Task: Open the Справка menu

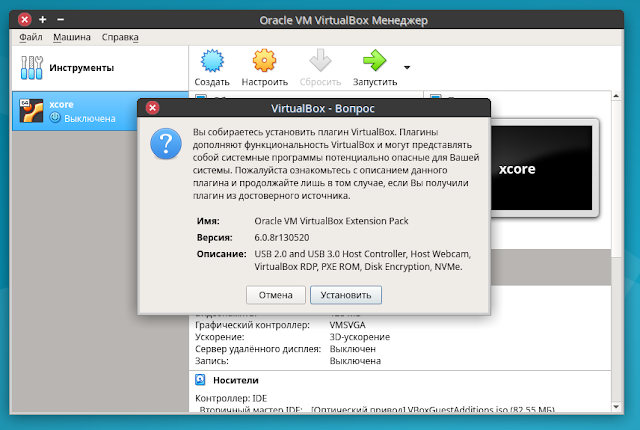Action: [x=120, y=37]
